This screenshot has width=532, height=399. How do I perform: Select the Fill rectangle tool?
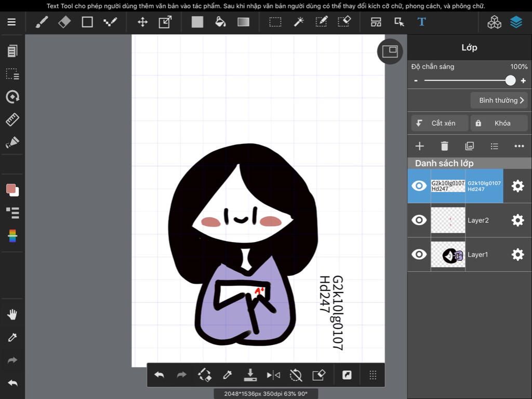(197, 22)
